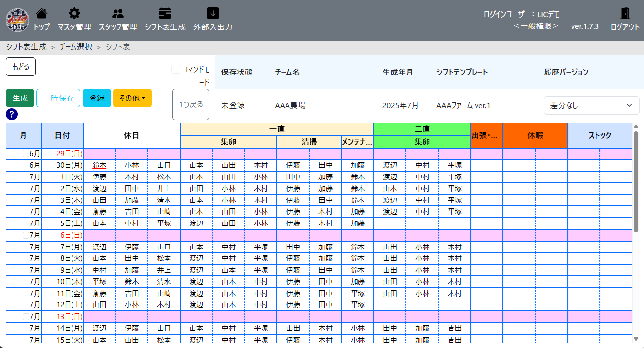Click the チーム選択 breadcrumb link
Screen dimensions: 644x349
(76, 47)
